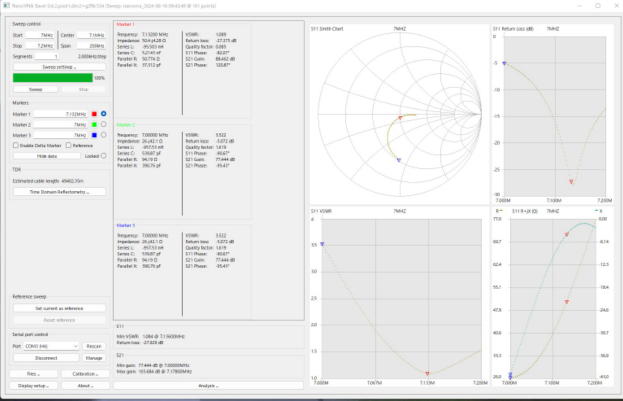This screenshot has height=401, width=623.
Task: Open the Files menu button
Action: pyautogui.click(x=33, y=373)
